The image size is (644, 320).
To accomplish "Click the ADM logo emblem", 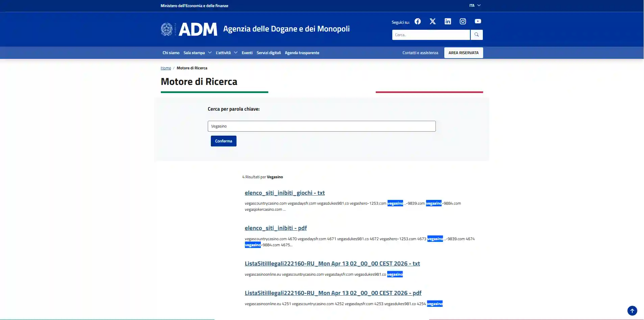I will tap(167, 29).
